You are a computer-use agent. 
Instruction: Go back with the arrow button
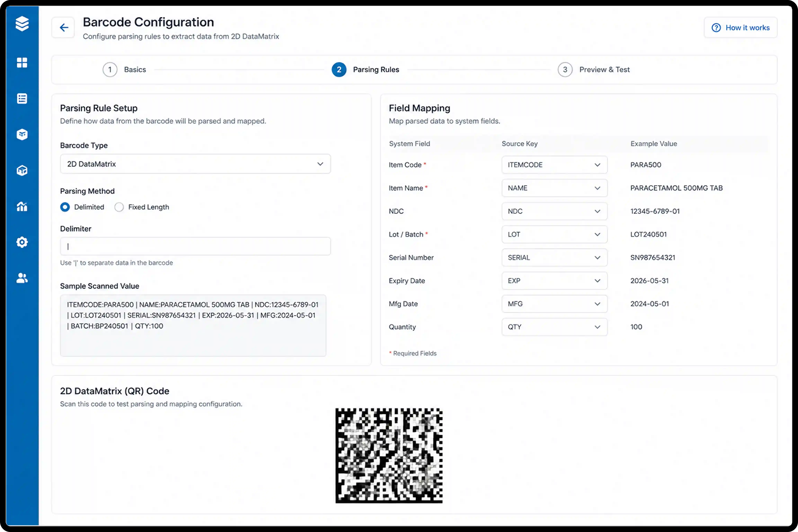click(63, 28)
